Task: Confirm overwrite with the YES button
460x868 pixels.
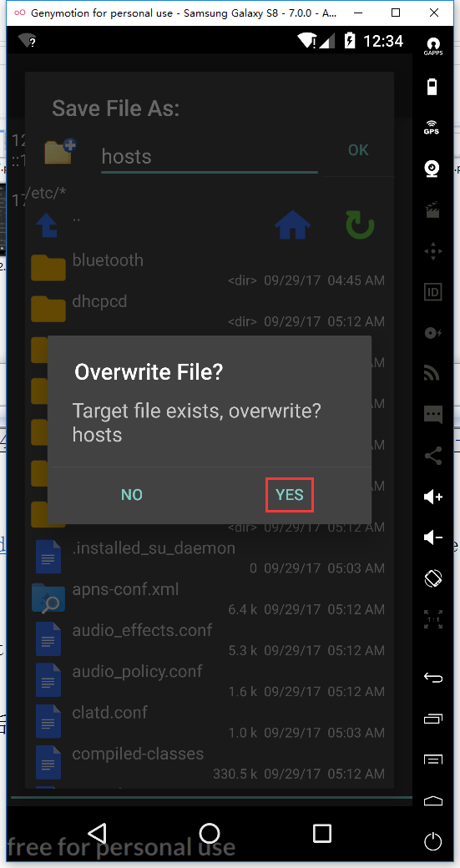Action: pos(290,494)
